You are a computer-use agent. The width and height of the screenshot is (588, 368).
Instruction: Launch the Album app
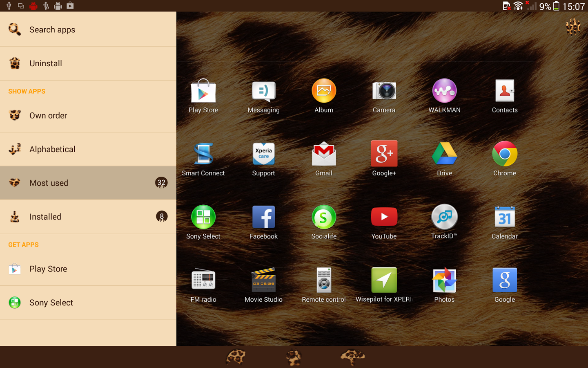(x=324, y=96)
